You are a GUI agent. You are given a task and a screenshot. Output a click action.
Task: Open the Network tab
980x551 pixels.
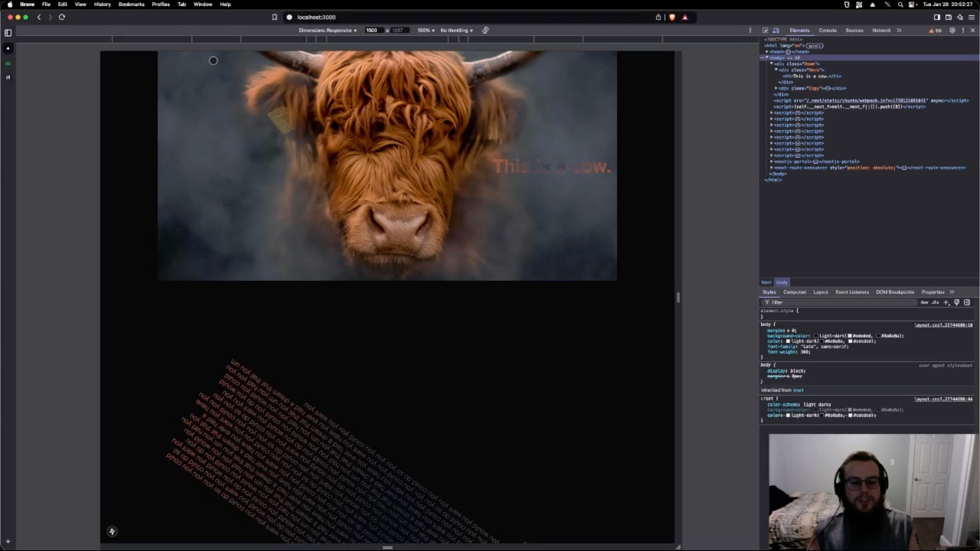881,30
